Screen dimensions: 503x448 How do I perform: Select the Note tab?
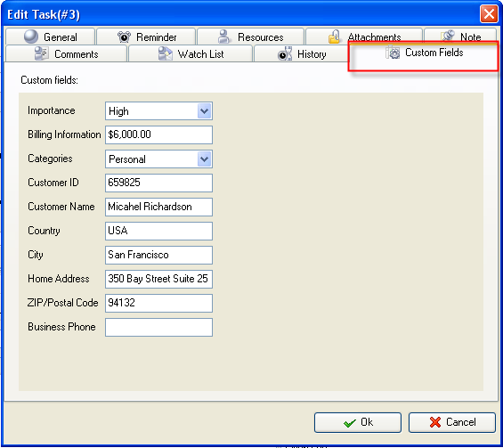[460, 36]
